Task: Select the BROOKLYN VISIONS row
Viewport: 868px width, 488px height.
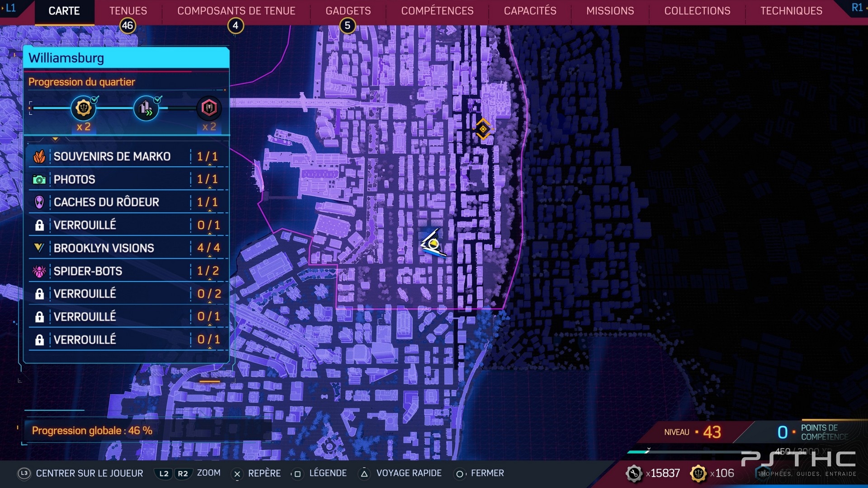Action: [x=128, y=248]
